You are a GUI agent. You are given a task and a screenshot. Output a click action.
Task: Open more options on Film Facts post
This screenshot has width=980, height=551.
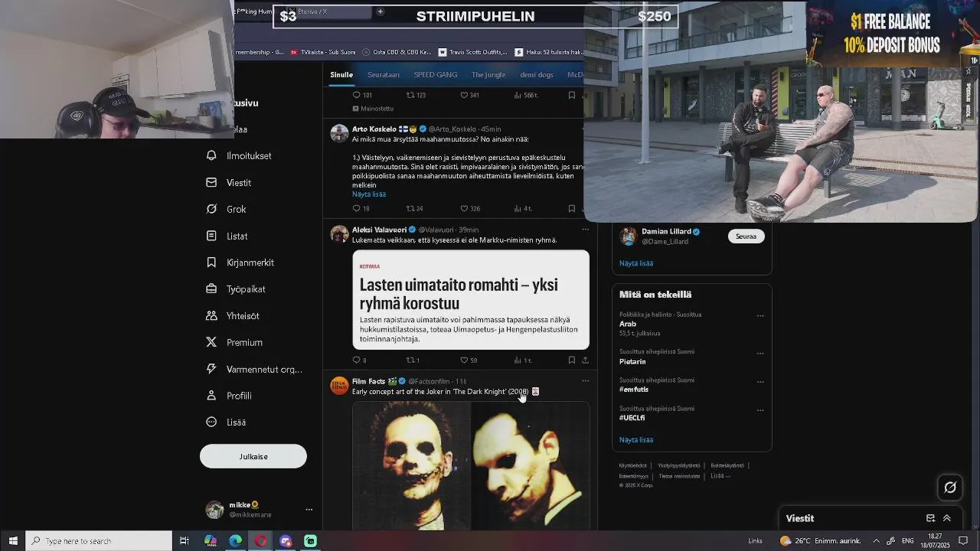pos(585,381)
